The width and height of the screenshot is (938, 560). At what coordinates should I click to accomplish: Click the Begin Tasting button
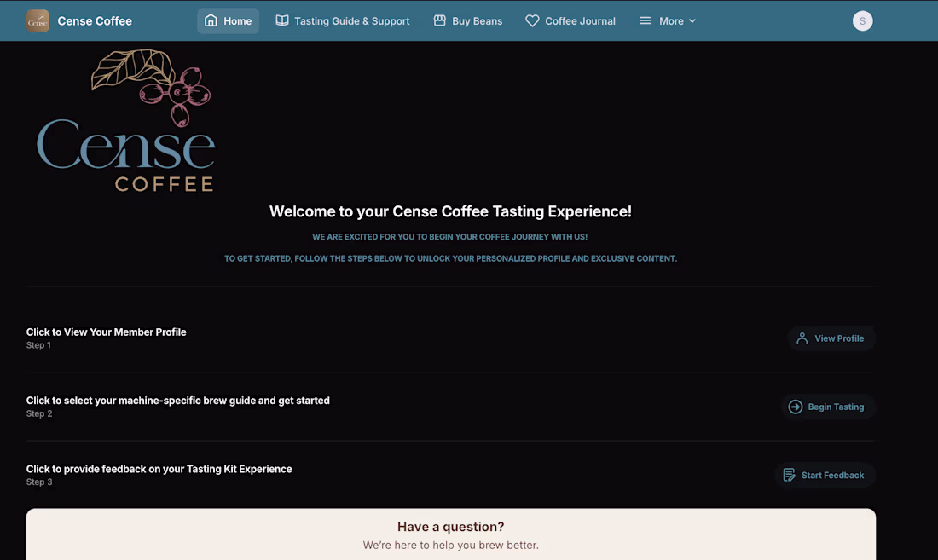pyautogui.click(x=827, y=407)
